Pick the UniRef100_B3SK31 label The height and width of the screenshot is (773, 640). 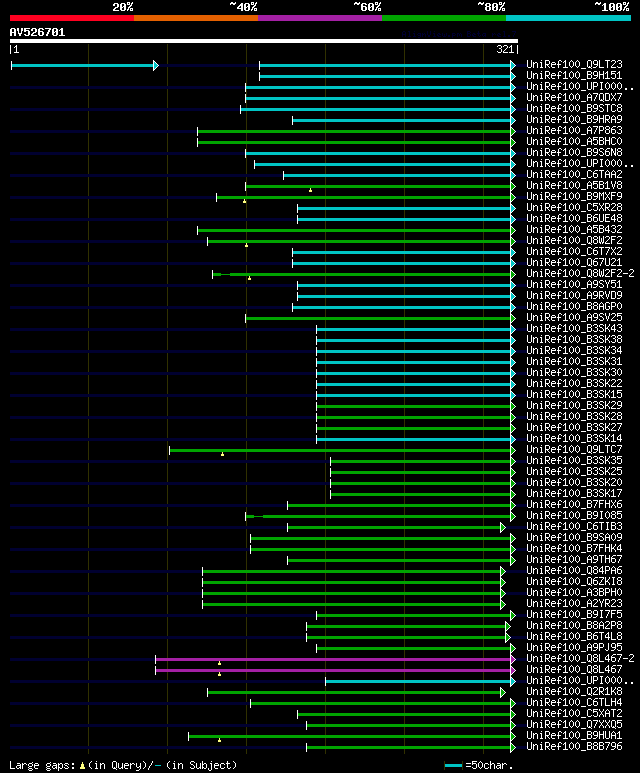coord(574,361)
